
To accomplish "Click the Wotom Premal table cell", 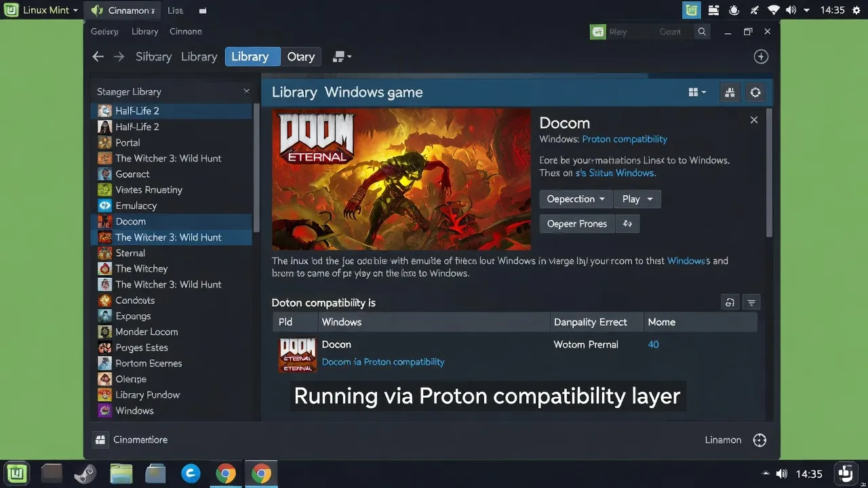I will click(x=586, y=344).
